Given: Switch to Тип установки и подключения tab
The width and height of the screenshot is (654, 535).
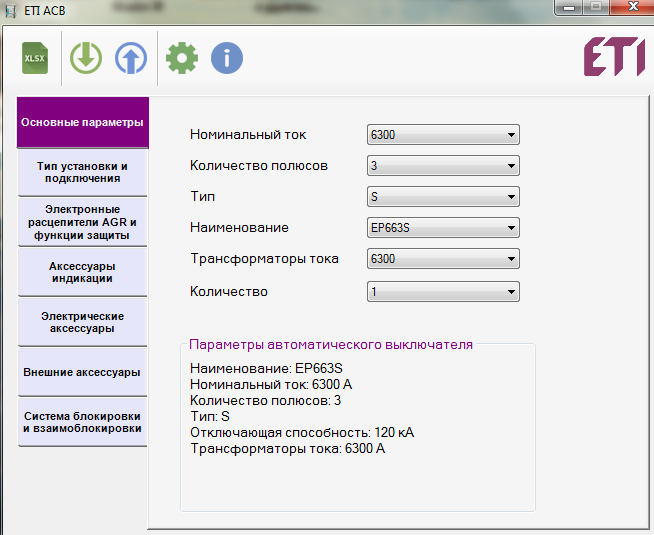Looking at the screenshot, I should coord(83,173).
